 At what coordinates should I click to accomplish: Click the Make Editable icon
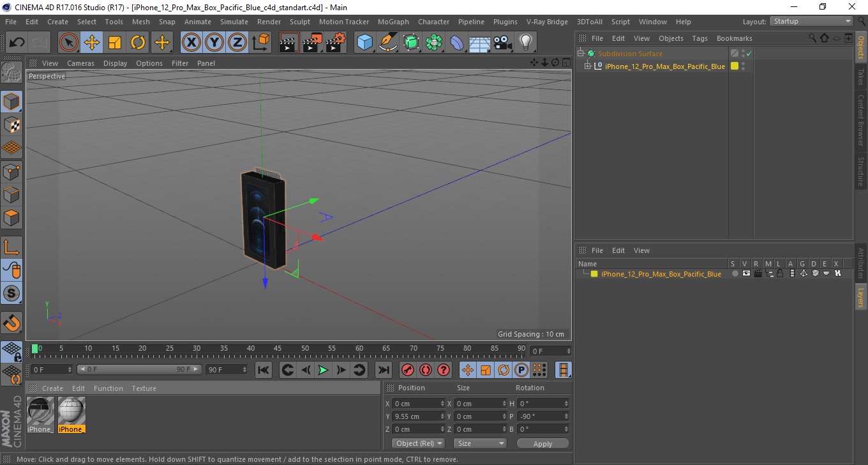point(11,73)
